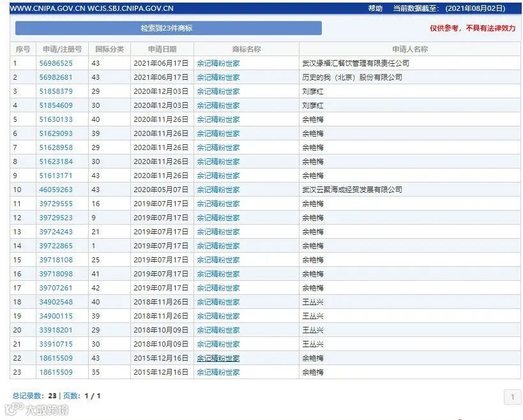This screenshot has width=523, height=420.
Task: Click the 当前数据截至 (2021年08月02日) text
Action: point(449,8)
